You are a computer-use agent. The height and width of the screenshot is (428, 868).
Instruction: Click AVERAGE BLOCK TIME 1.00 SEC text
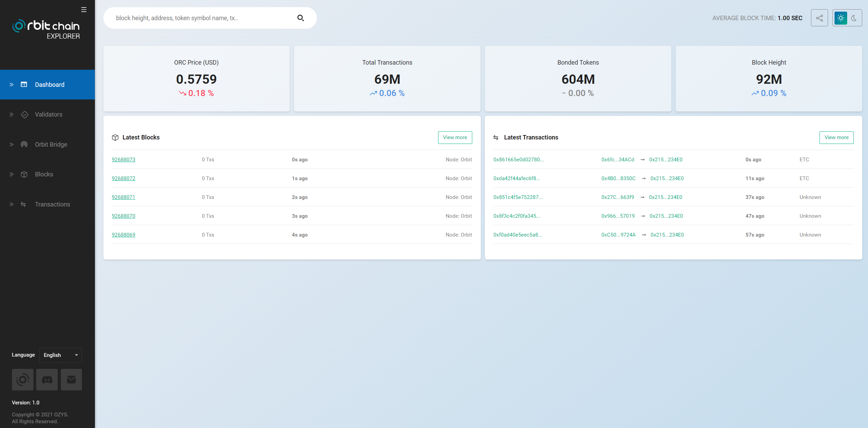tap(757, 18)
